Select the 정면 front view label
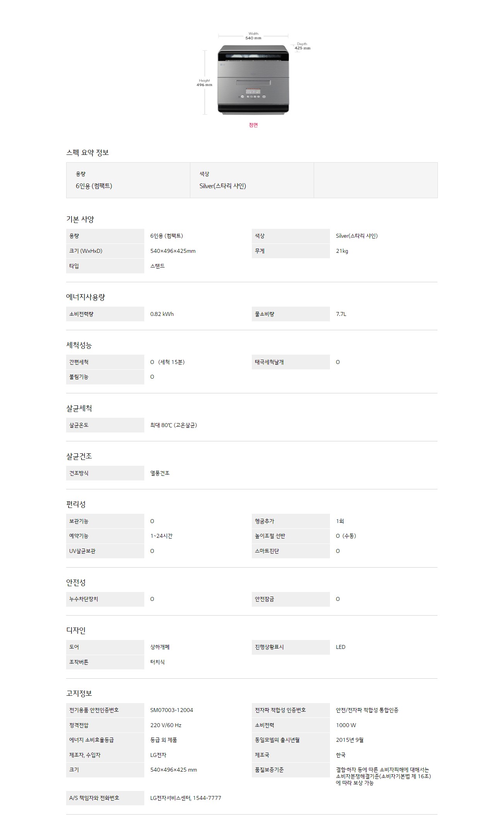This screenshot has width=504, height=820. tap(253, 125)
